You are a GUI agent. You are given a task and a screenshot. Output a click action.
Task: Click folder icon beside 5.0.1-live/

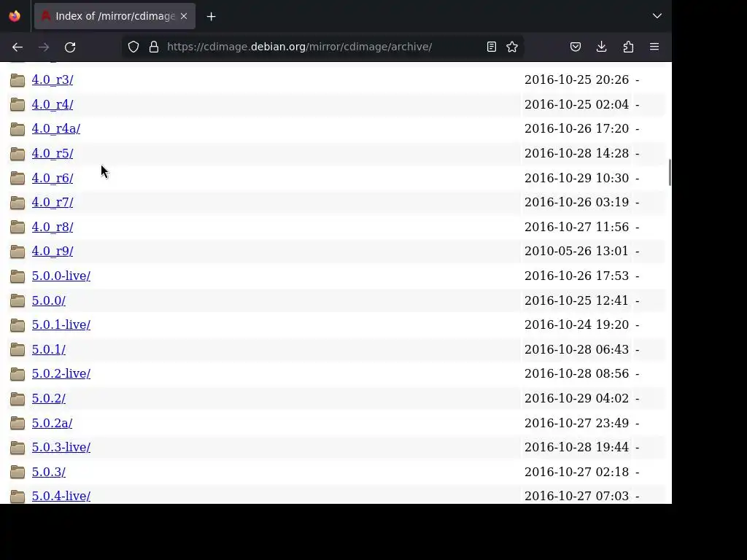pyautogui.click(x=18, y=324)
